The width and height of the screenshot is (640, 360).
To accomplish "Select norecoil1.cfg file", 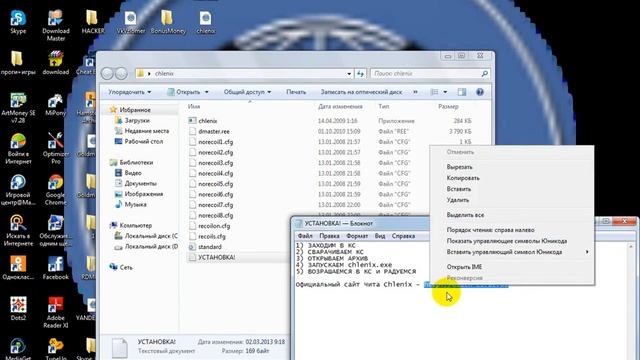I will pyautogui.click(x=211, y=142).
